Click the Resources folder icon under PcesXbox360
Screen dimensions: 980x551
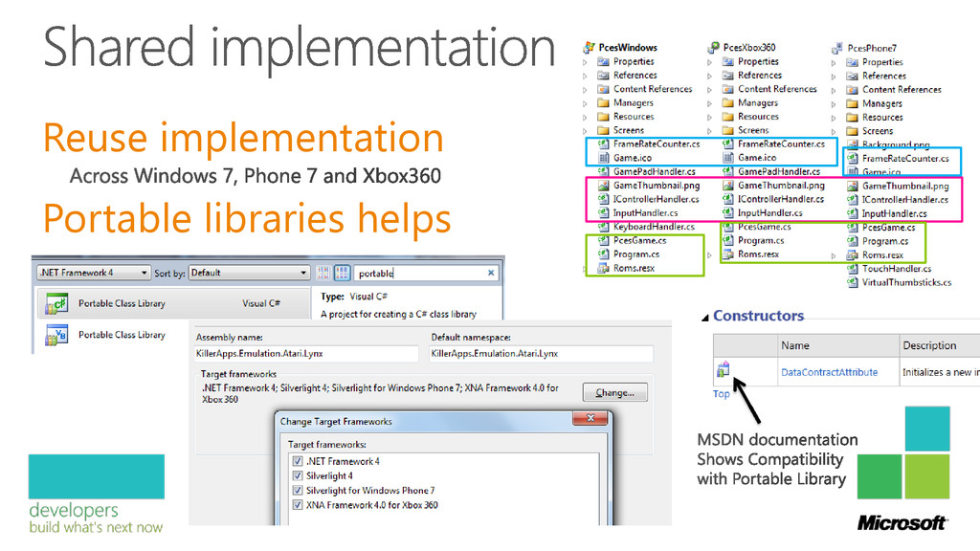[x=727, y=116]
